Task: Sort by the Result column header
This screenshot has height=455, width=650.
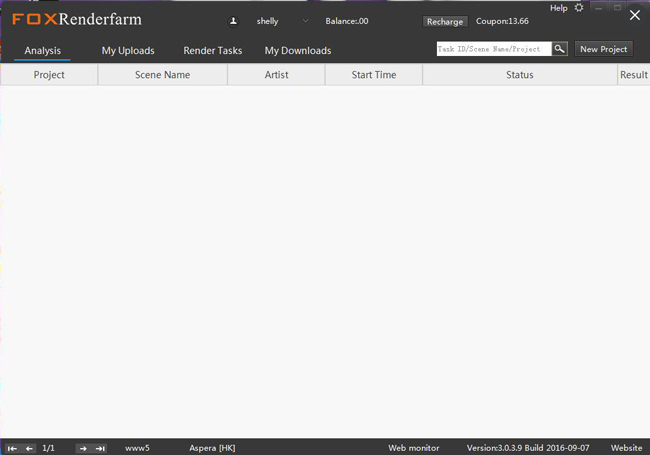Action: point(634,75)
